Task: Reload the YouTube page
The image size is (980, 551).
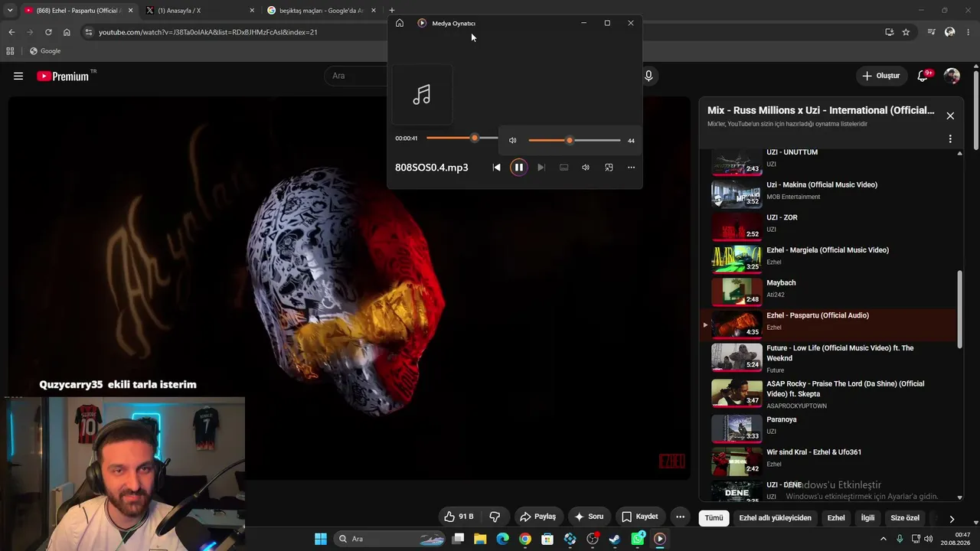Action: 48,32
